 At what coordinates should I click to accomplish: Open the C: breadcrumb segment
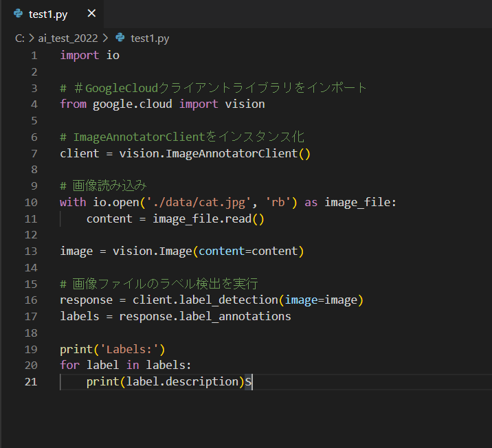(x=20, y=38)
